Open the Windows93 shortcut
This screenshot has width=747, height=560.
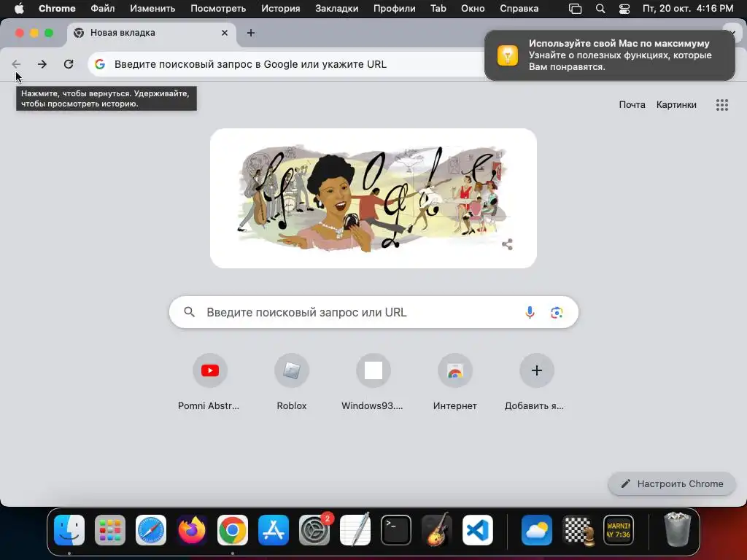(373, 382)
